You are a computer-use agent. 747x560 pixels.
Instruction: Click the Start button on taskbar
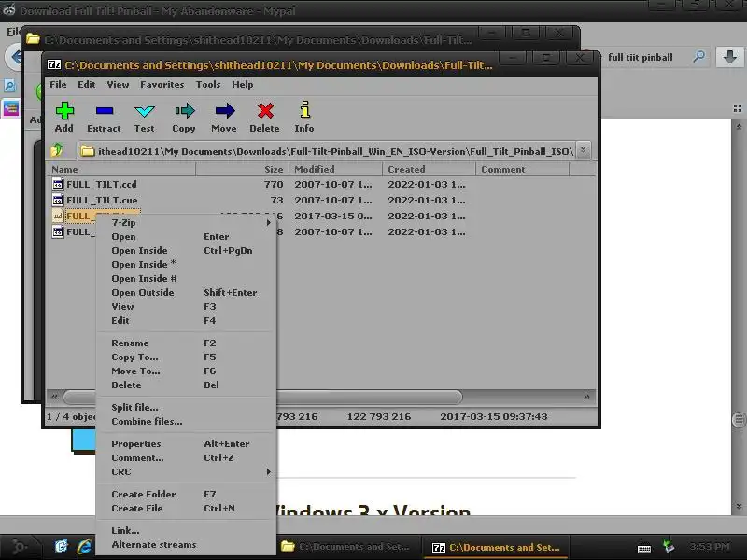19,546
